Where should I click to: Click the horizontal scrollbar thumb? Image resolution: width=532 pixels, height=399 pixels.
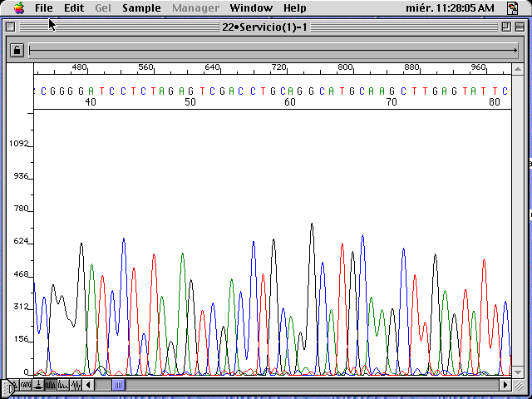pyautogui.click(x=118, y=385)
